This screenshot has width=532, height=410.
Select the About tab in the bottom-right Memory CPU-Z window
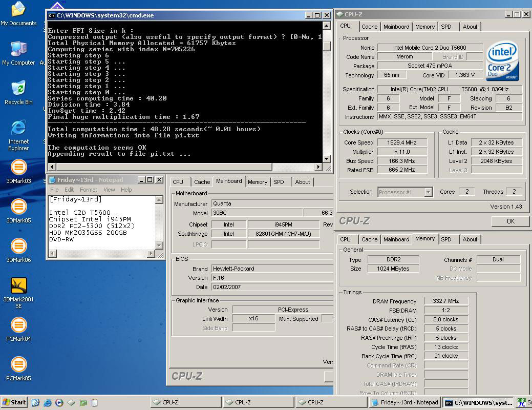pos(470,239)
